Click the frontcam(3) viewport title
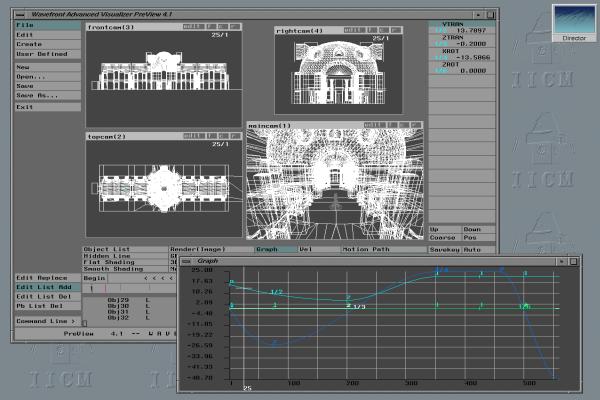 pyautogui.click(x=111, y=27)
